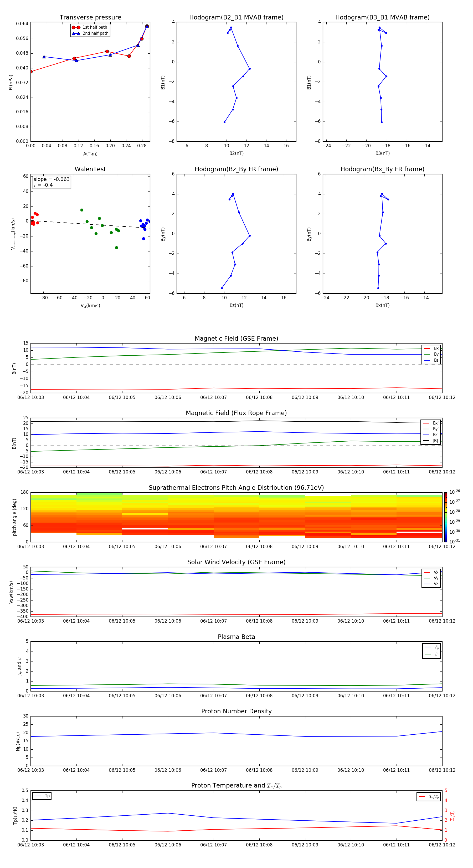Click '06/12 10:12' tick under Proton Temperature plot
The height and width of the screenshot is (868, 473).
pyautogui.click(x=442, y=845)
